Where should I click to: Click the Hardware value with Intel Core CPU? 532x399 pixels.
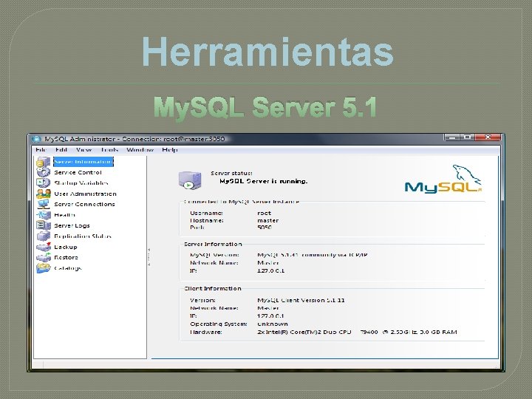[x=357, y=332]
